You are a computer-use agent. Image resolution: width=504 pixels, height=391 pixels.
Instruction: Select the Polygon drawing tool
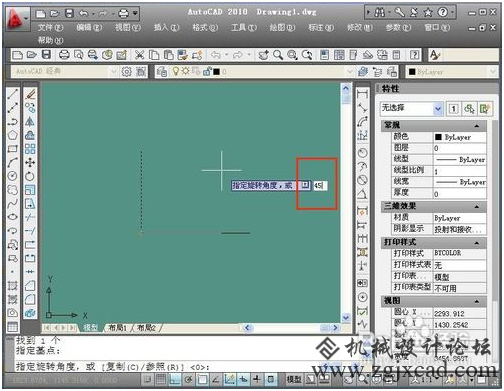click(13, 135)
